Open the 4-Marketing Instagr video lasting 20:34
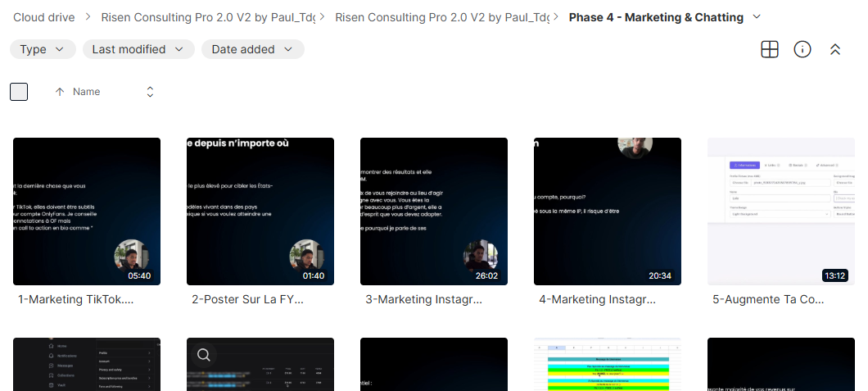This screenshot has height=391, width=868. click(608, 211)
